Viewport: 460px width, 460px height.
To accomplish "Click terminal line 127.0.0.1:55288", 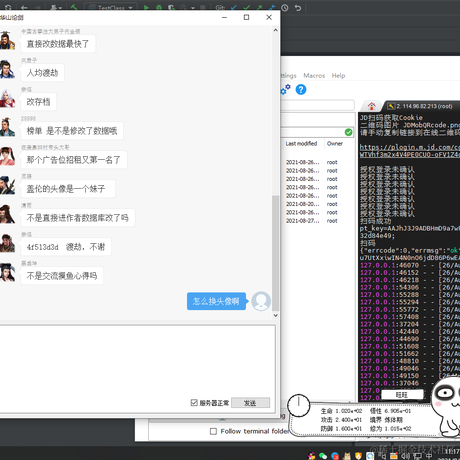I will pos(410,295).
